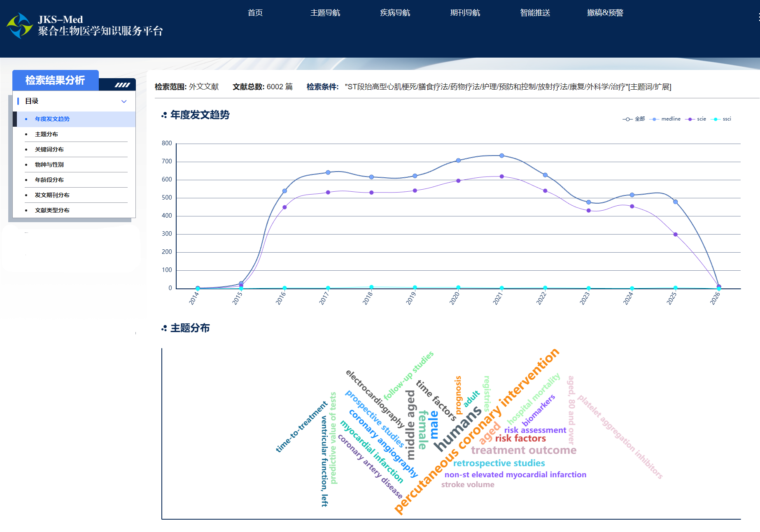The image size is (760, 532).
Task: Open the 撤稿&预警 page
Action: [605, 13]
